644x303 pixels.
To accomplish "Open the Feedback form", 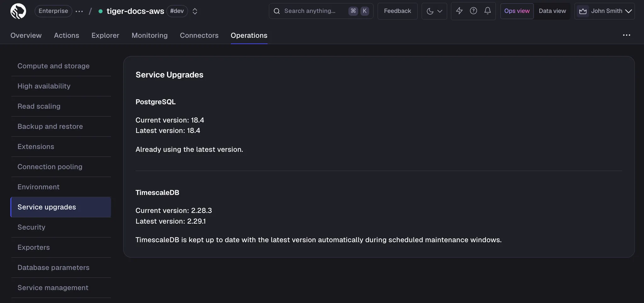I will [397, 11].
